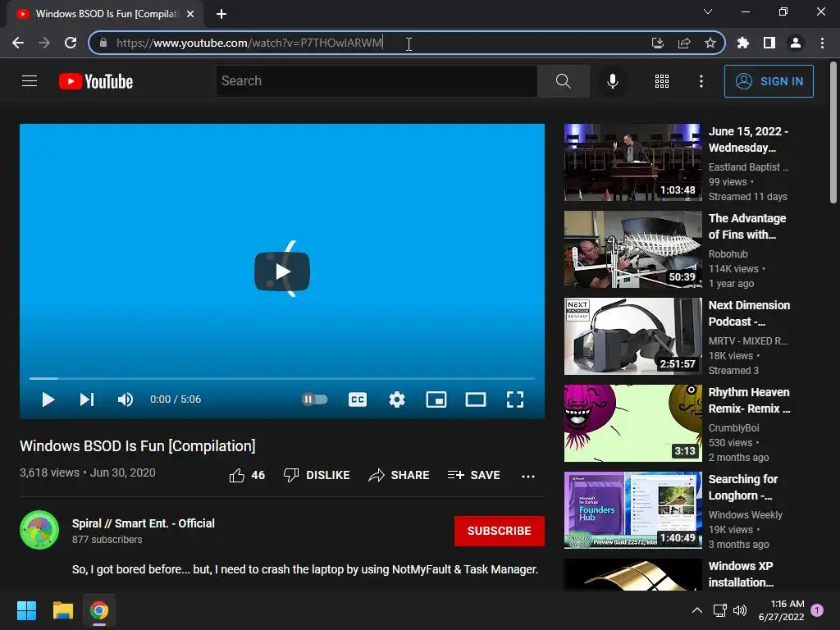Go forward in browser history
840x630 pixels.
pos(44,43)
